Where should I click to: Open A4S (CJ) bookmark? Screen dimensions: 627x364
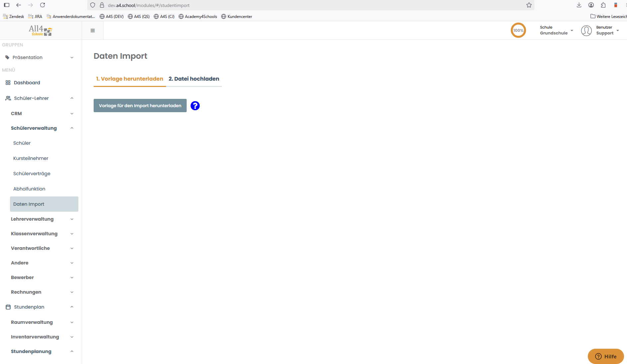(x=164, y=16)
